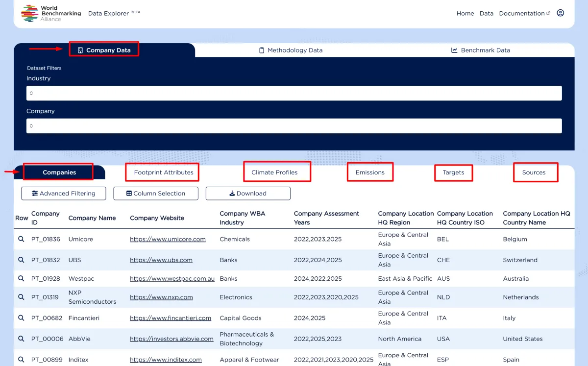The height and width of the screenshot is (366, 588).
Task: Inspect the UBS row magnifier icon
Action: 21,260
